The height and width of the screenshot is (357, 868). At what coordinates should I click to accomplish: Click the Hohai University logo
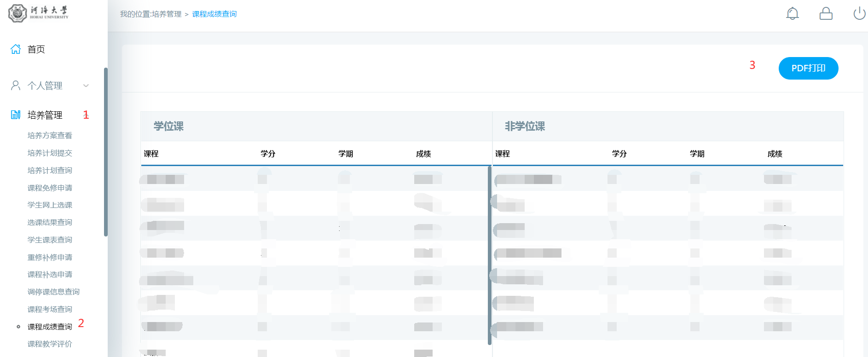click(39, 13)
